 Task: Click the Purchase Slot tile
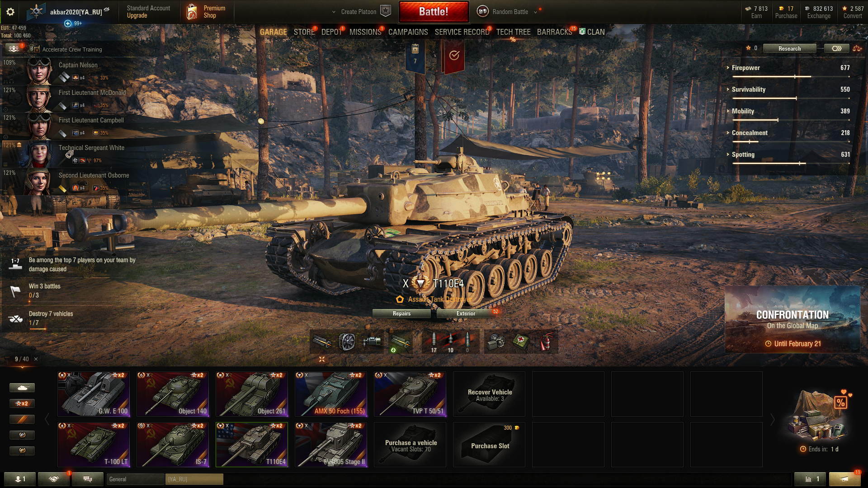pyautogui.click(x=489, y=445)
